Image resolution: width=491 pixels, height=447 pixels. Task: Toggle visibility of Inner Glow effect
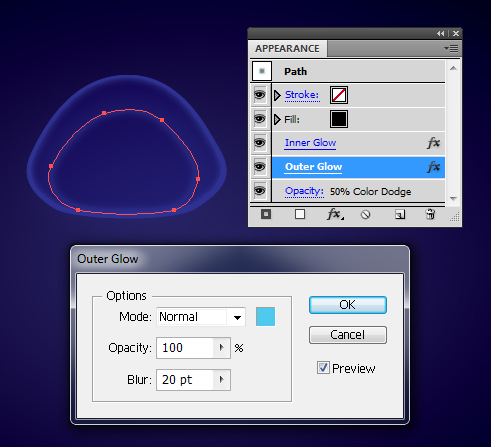[260, 143]
